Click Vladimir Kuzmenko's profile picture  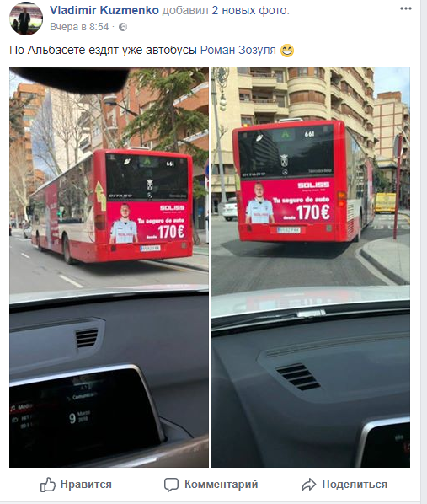coord(26,19)
